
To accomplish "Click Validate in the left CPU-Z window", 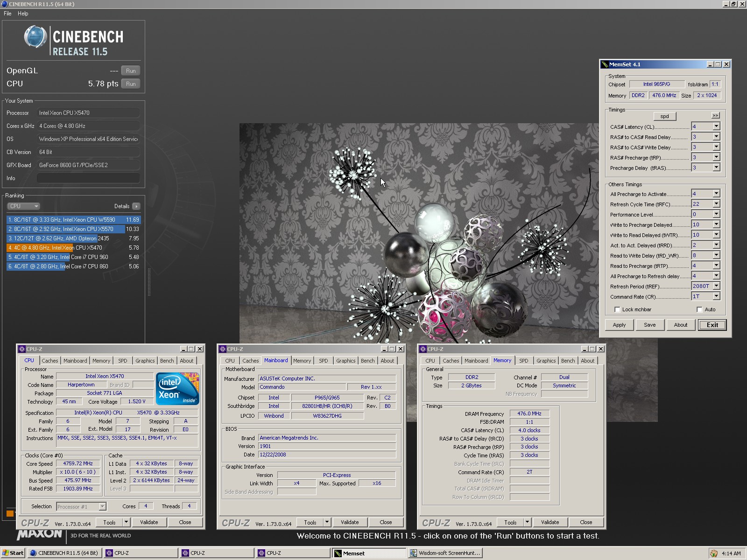I will pyautogui.click(x=149, y=522).
